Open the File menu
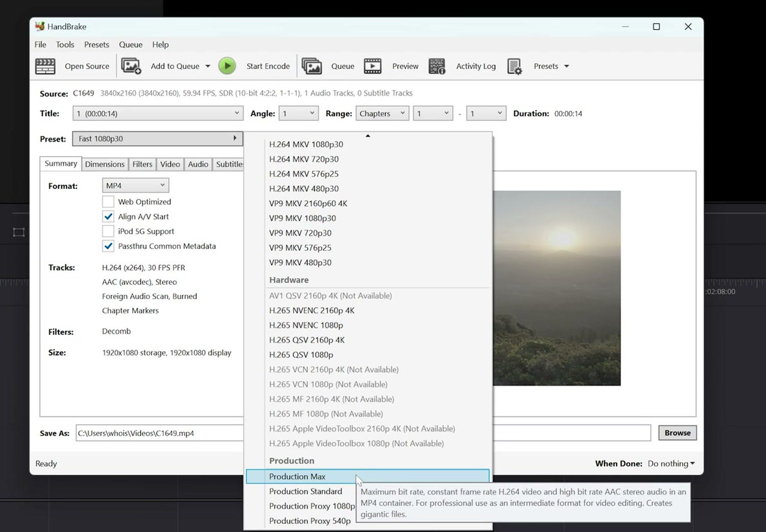766x532 pixels. [40, 44]
